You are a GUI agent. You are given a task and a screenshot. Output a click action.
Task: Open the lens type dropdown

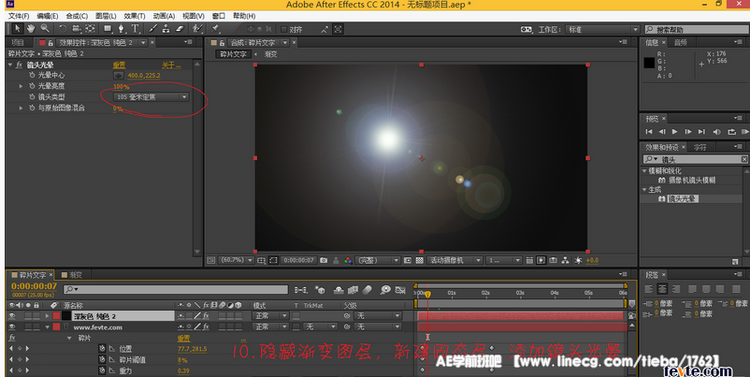[152, 97]
